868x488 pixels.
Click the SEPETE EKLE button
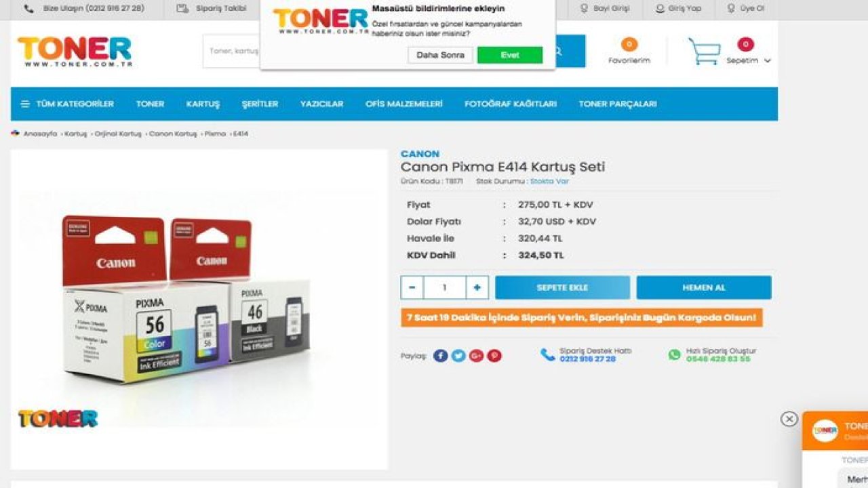[562, 287]
